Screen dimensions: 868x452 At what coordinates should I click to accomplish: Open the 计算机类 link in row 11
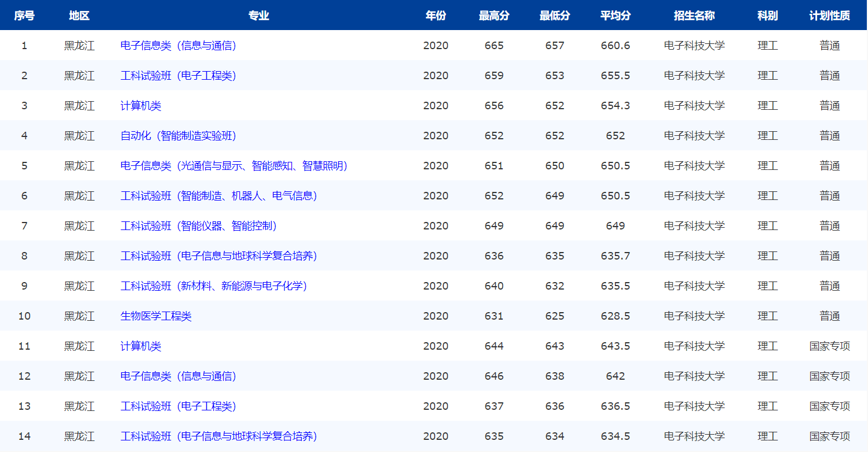[x=141, y=346]
